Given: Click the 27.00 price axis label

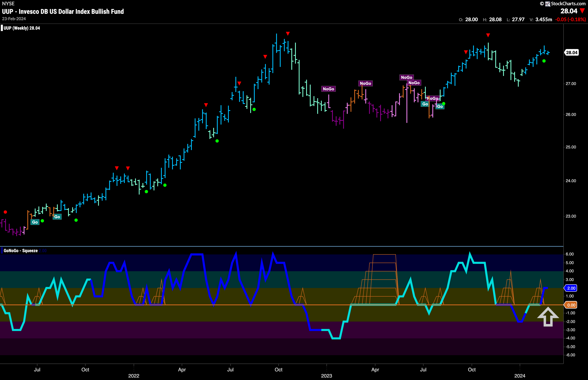Looking at the screenshot, I should (571, 84).
